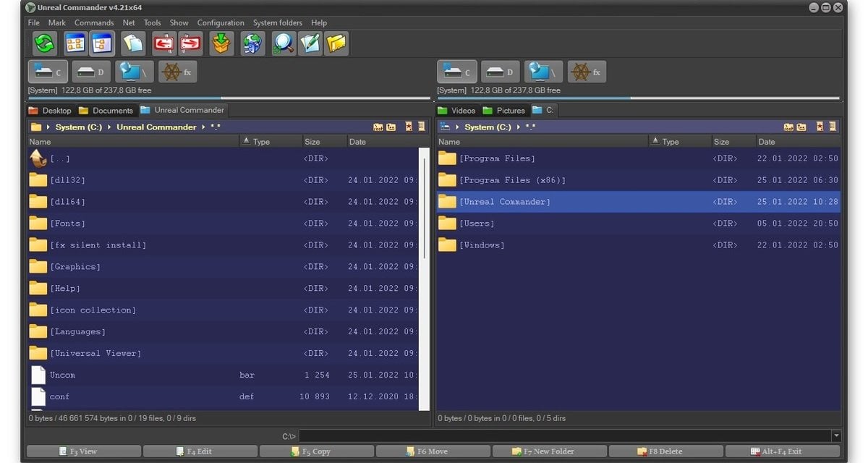Click the F7 New Folder button
Screen dimensions: 868x463
pyautogui.click(x=549, y=451)
